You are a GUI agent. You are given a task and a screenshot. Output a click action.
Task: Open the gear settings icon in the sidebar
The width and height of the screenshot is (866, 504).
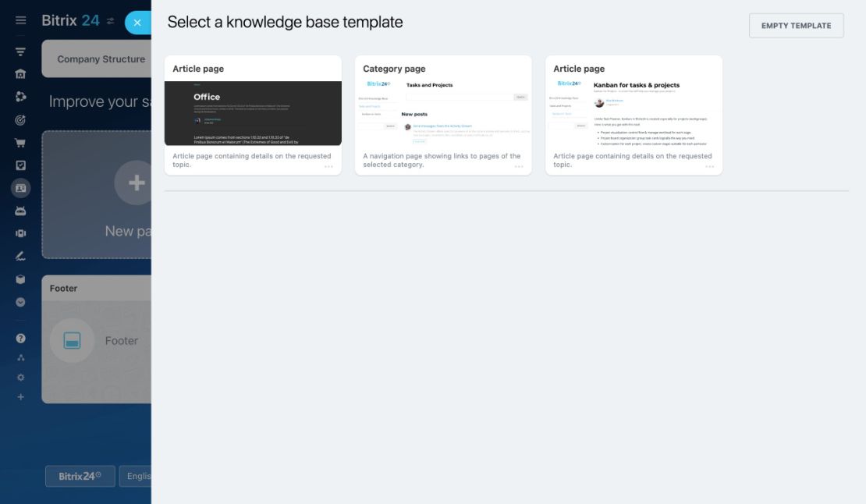(x=20, y=378)
